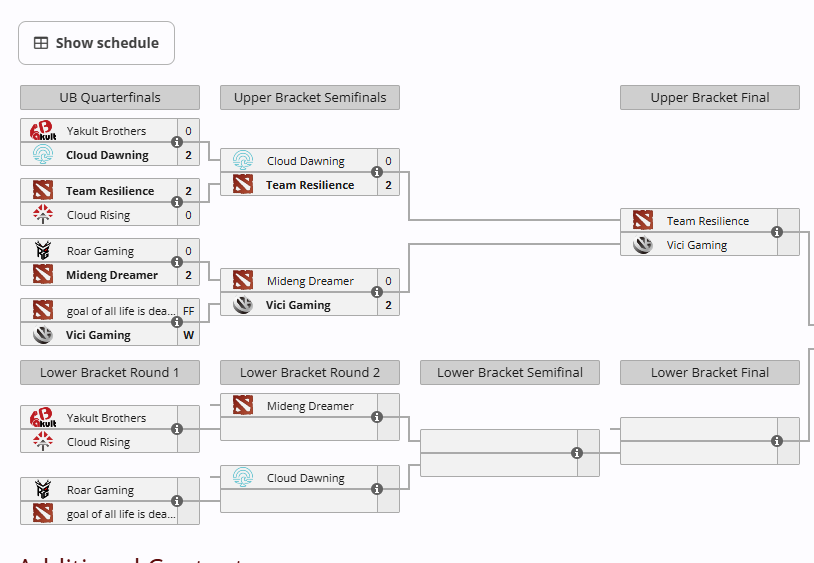Click Roar Gaming name in Lower Bracket Round 1
Screen dimensions: 814x563
pyautogui.click(x=100, y=490)
